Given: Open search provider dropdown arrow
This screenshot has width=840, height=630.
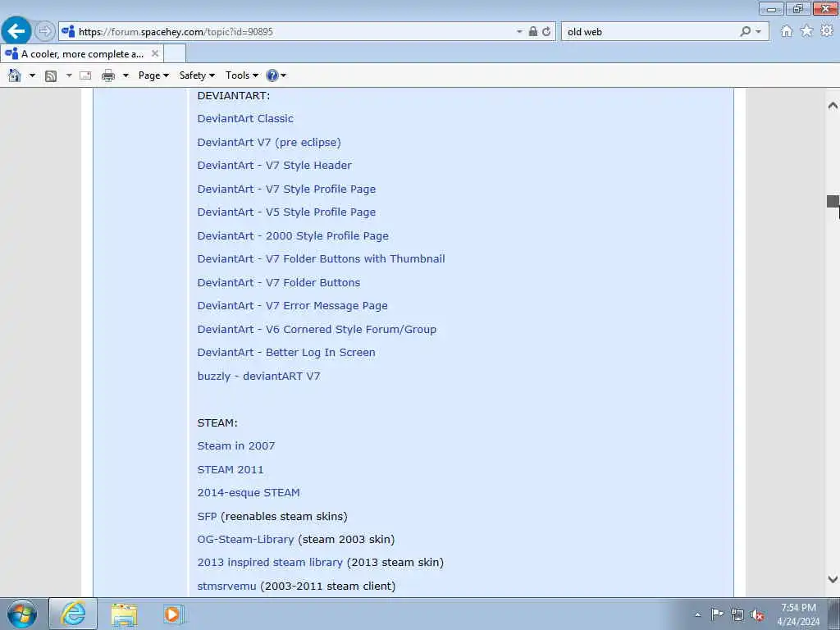Looking at the screenshot, I should coord(758,32).
